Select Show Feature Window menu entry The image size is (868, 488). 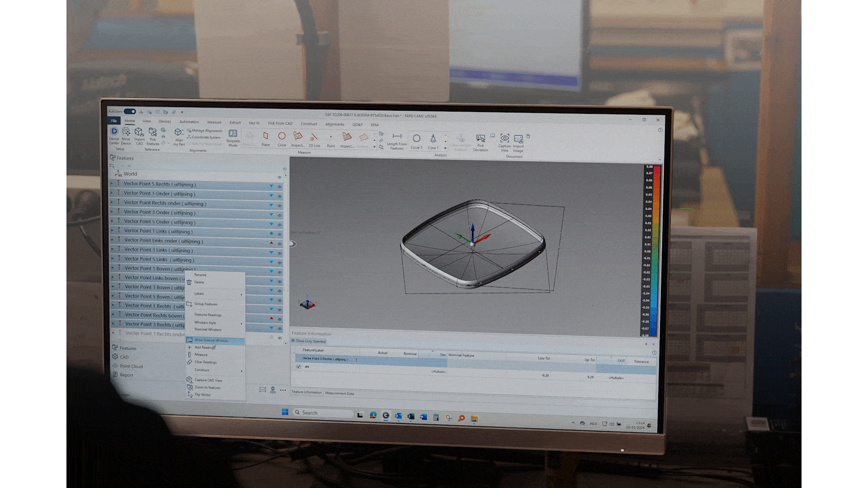pos(211,340)
